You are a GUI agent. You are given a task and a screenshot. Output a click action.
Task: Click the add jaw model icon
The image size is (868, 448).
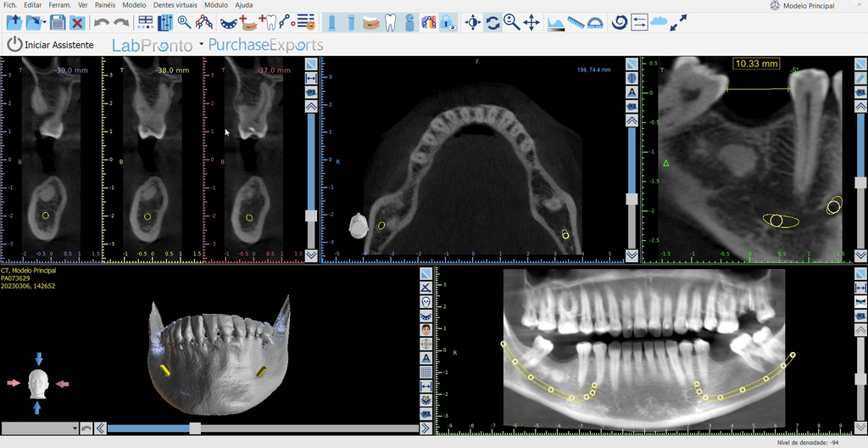pos(248,23)
